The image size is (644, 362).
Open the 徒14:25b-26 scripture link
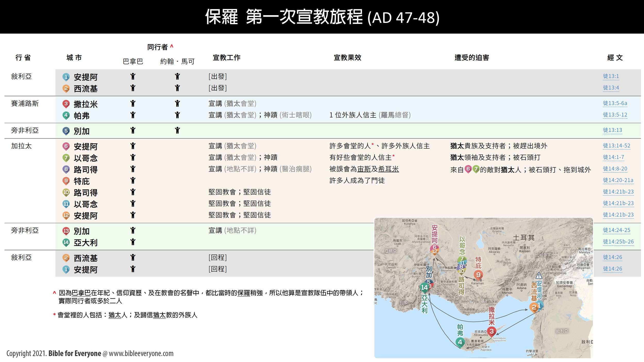618,242
